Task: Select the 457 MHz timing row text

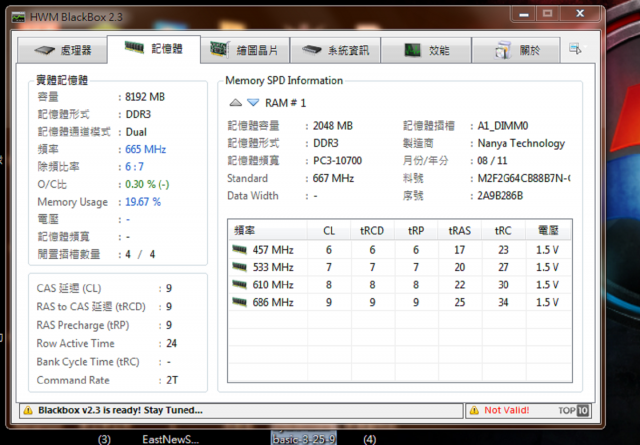Action: tap(273, 249)
